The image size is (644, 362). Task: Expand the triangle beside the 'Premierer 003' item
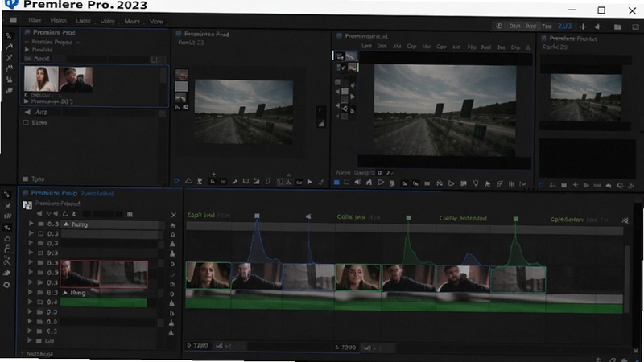(27, 101)
